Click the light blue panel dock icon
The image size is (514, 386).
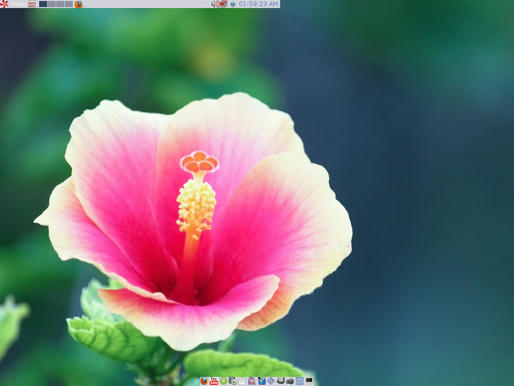(299, 381)
